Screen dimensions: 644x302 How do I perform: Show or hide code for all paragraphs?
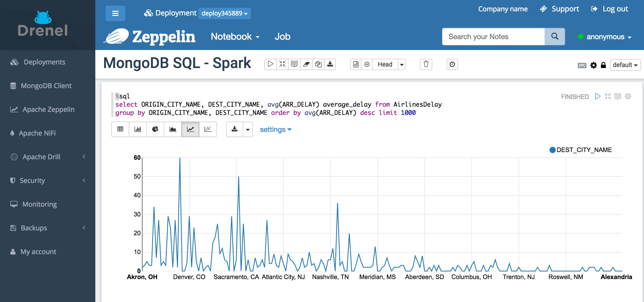click(282, 64)
